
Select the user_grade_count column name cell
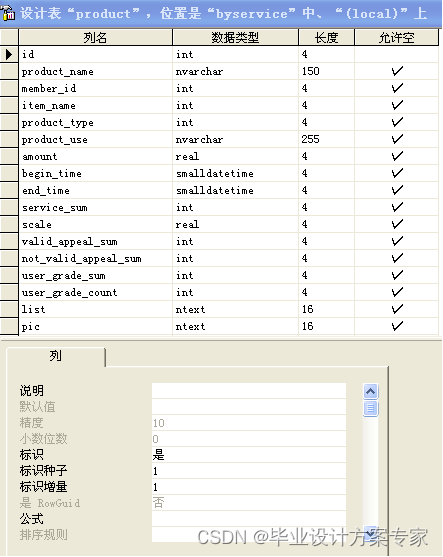point(96,293)
